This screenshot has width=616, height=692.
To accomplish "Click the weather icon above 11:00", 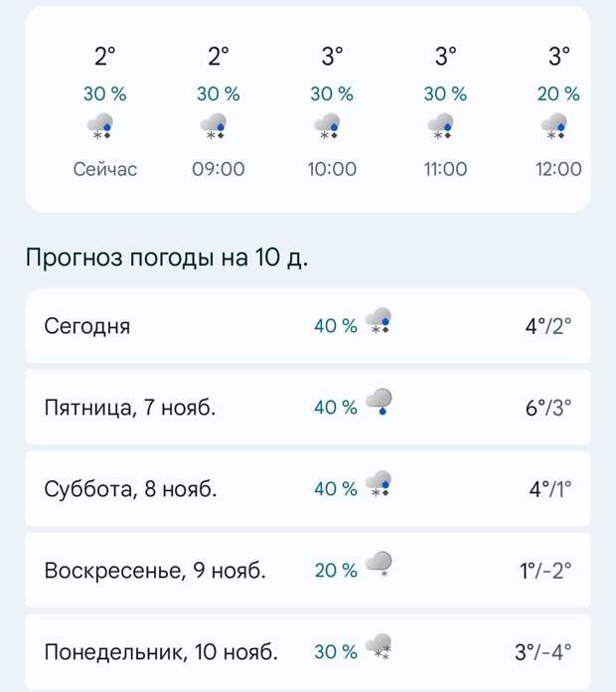I will (x=442, y=127).
